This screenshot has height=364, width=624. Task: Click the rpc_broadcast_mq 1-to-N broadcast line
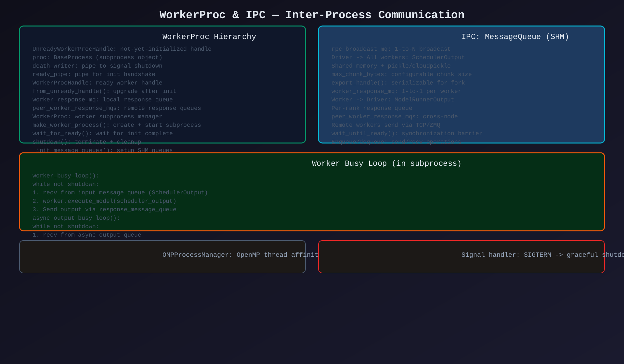click(x=391, y=49)
